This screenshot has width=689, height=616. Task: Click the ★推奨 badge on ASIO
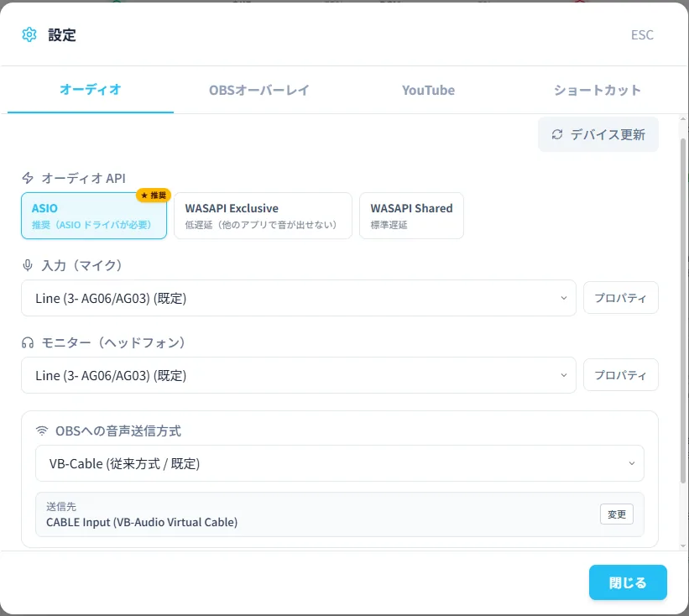(x=154, y=195)
